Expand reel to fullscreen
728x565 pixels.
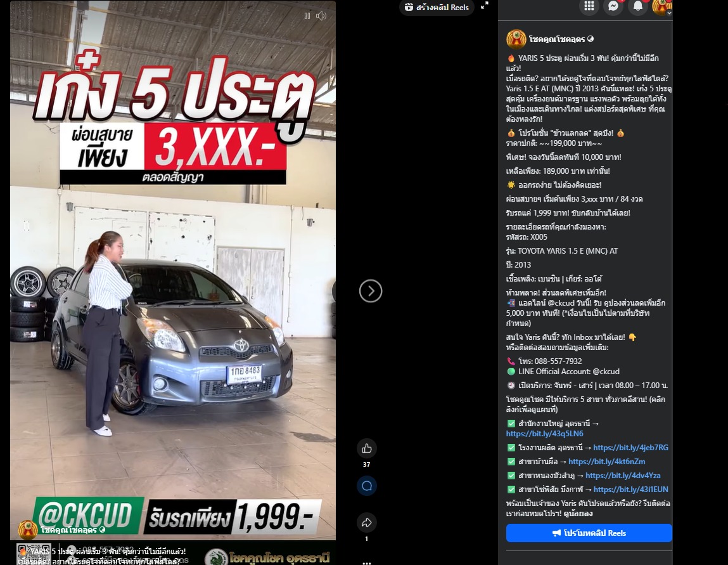485,6
